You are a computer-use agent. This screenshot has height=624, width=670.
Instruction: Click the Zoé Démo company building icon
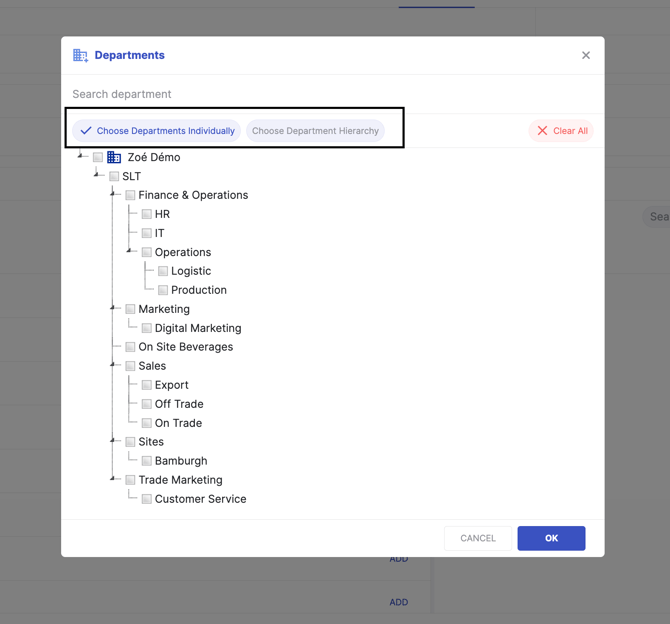pyautogui.click(x=114, y=157)
